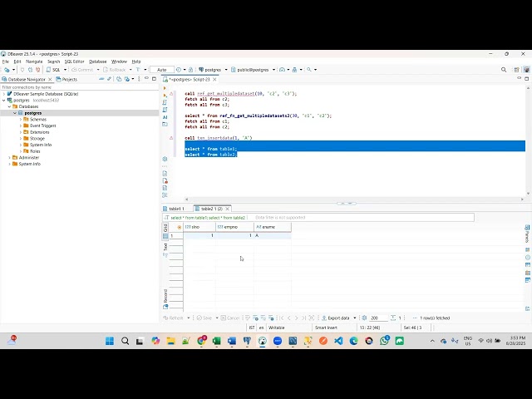Screen dimensions: 532x399
Task: Switch to the Projects tab
Action: click(x=66, y=79)
